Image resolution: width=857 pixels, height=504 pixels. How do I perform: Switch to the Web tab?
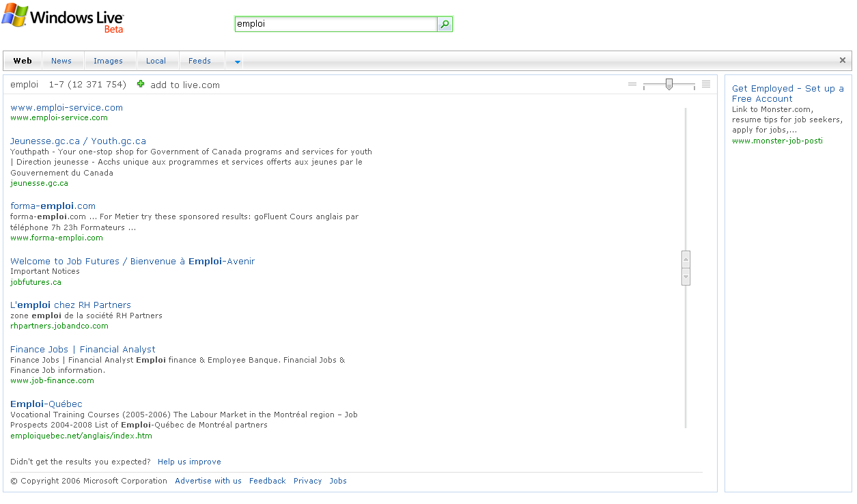23,61
